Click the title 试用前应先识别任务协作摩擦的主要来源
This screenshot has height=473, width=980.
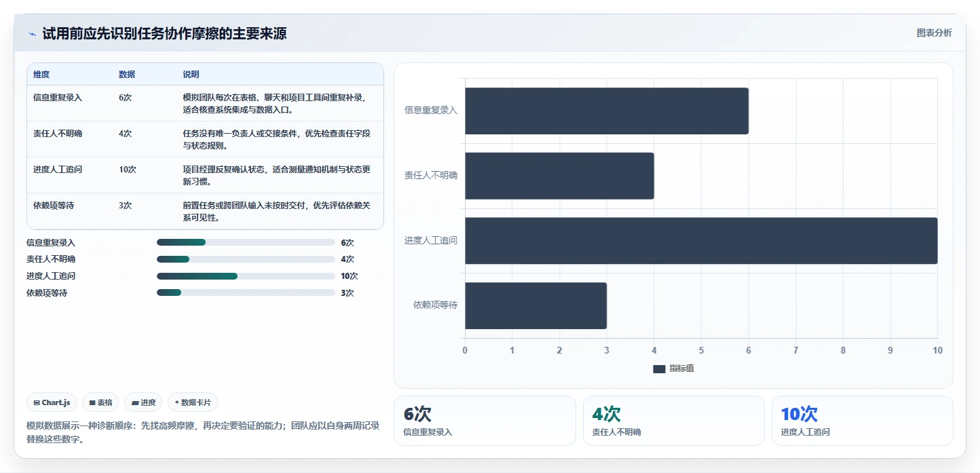164,34
